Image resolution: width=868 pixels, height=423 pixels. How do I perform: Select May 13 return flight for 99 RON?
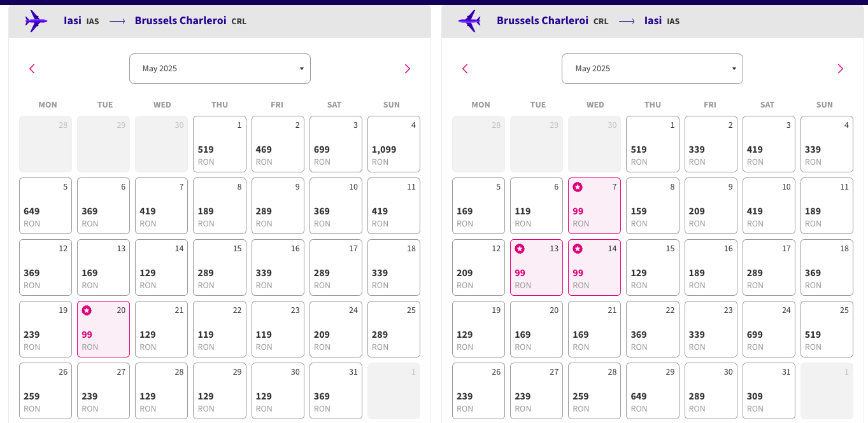tap(536, 268)
